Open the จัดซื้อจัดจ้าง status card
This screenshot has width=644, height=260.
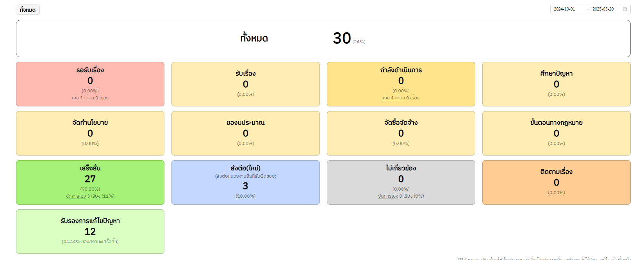pyautogui.click(x=401, y=133)
